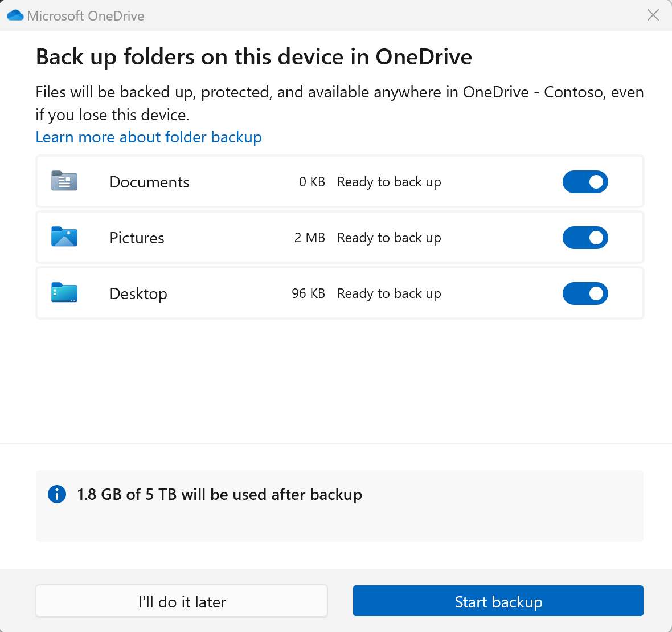Image resolution: width=672 pixels, height=632 pixels.
Task: Click the Documents folder icon
Action: [64, 181]
